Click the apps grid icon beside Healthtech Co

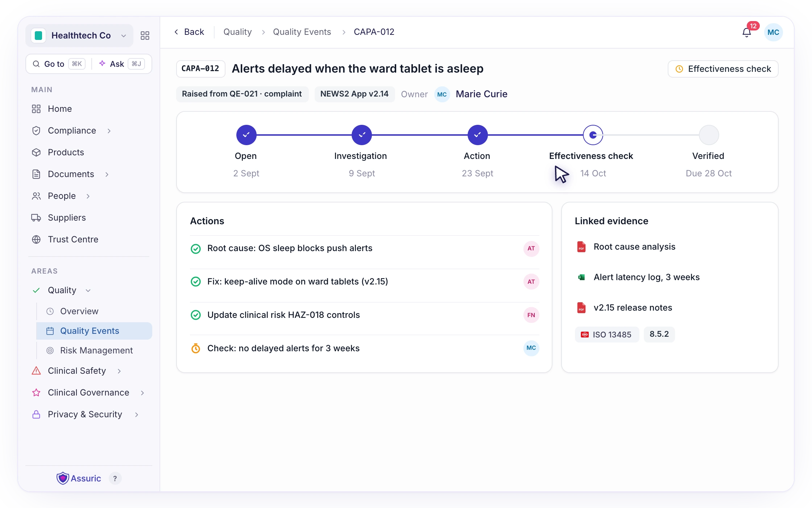click(145, 36)
